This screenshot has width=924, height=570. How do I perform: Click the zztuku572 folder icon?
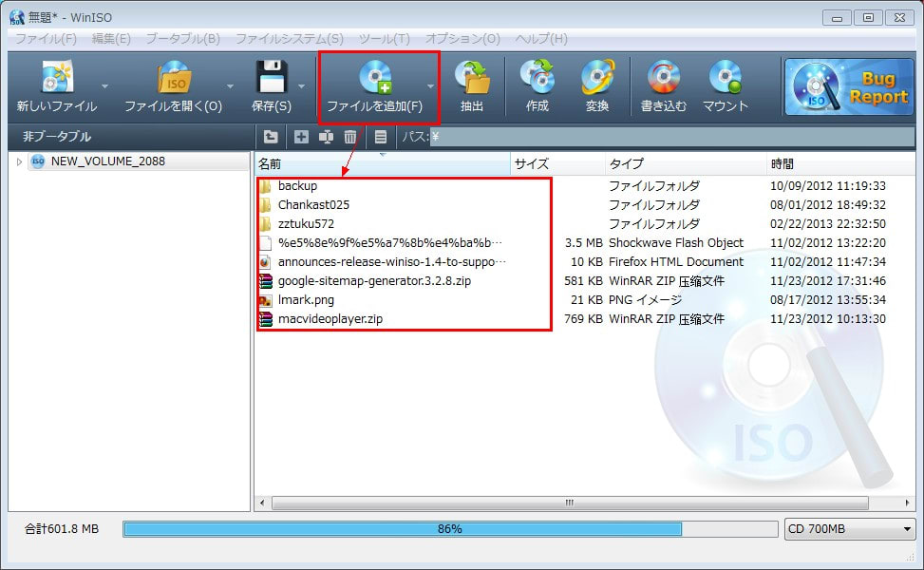(x=266, y=224)
